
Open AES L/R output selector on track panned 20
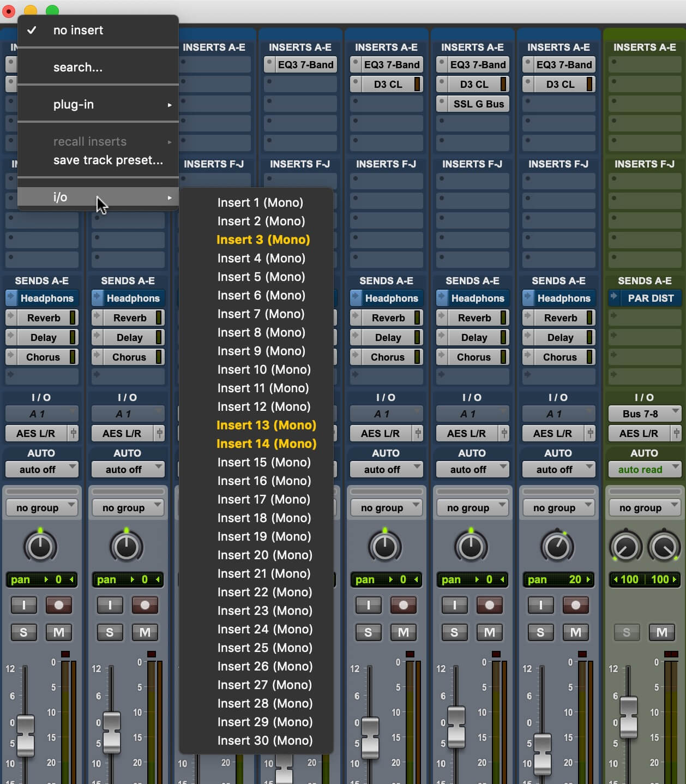pos(553,433)
